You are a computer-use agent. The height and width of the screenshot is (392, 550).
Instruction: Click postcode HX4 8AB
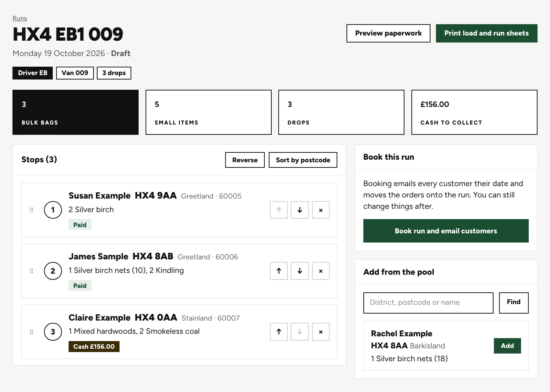(x=153, y=256)
